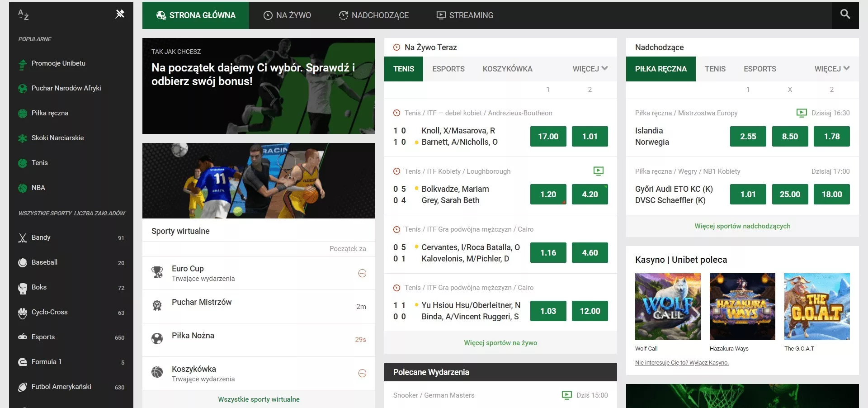Select the 17.00 odds for Knoll/Masarova
The image size is (868, 408).
[548, 137]
